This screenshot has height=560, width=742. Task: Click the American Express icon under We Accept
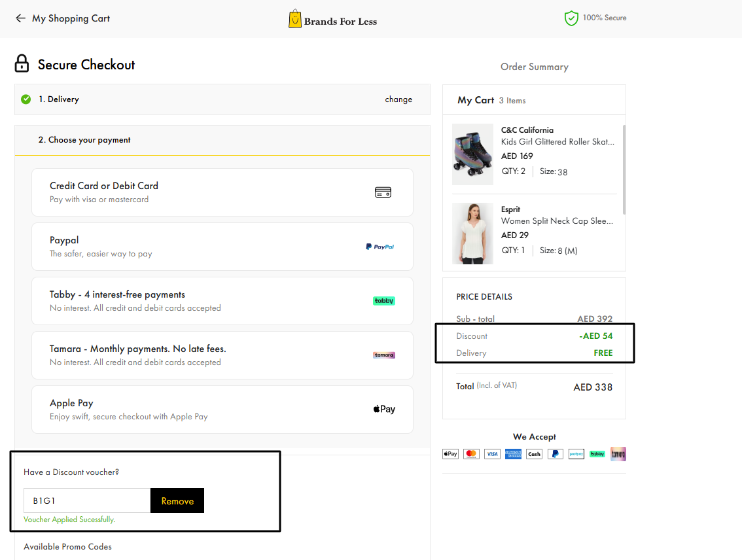click(513, 454)
